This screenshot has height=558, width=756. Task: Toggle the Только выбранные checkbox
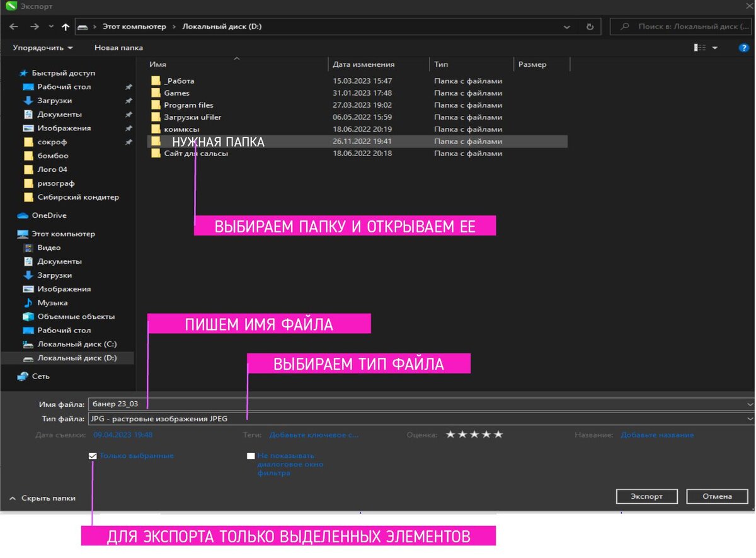93,456
